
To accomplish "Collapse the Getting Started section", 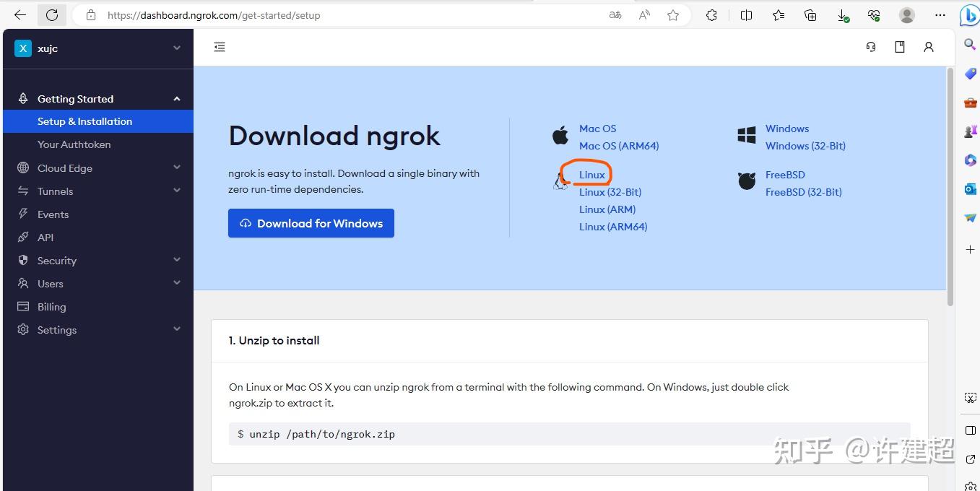I will click(98, 99).
